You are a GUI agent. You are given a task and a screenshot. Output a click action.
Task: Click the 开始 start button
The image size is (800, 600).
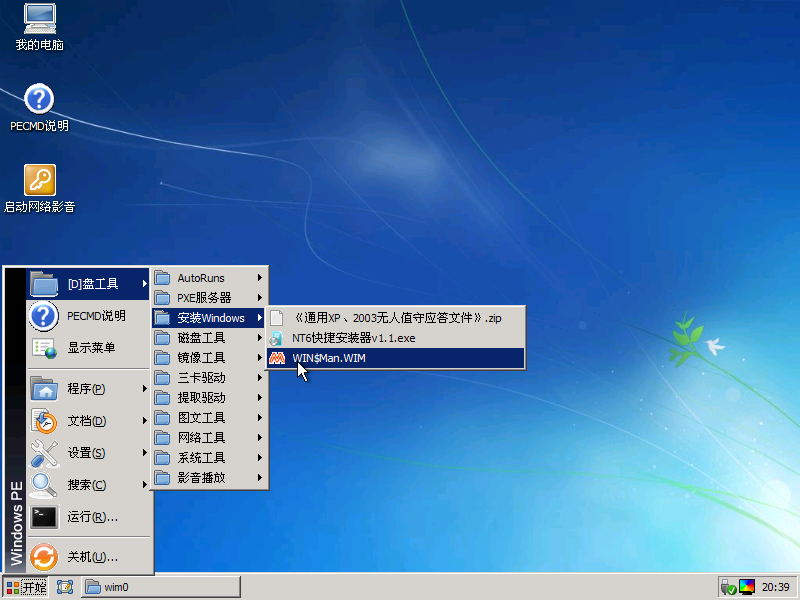coord(26,587)
